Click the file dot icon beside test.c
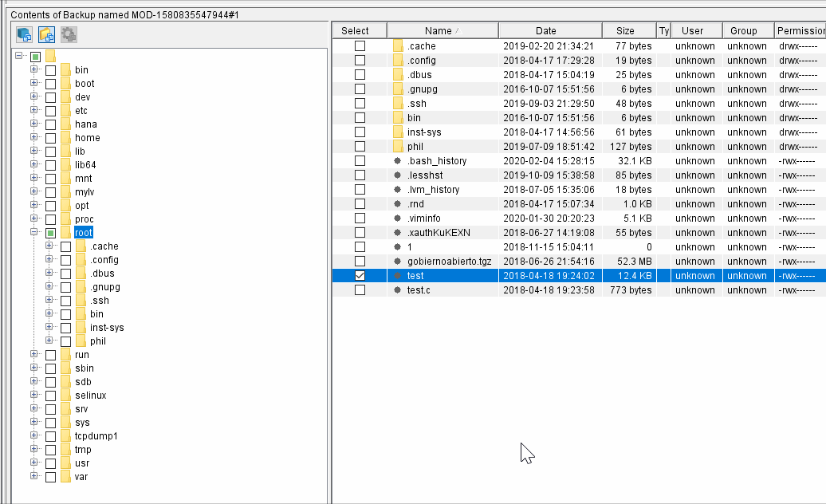Screen dimensions: 826x504 tap(398, 289)
